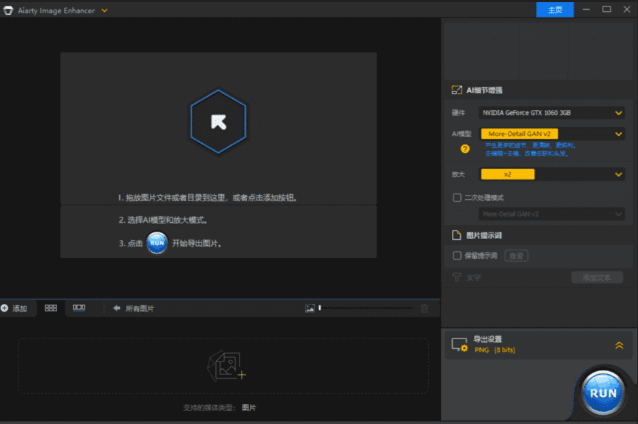638x424 pixels.
Task: Toggle the 保留提示词 checkbox
Action: 457,256
